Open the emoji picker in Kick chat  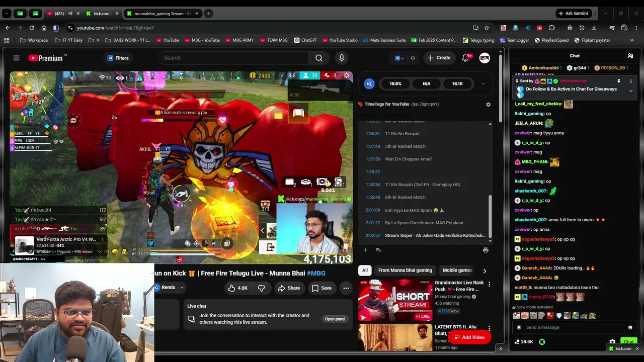(630, 327)
